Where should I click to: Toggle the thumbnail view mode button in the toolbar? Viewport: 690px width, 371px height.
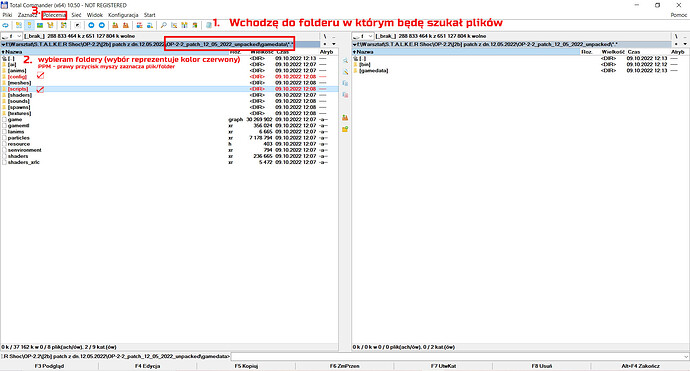40,26
